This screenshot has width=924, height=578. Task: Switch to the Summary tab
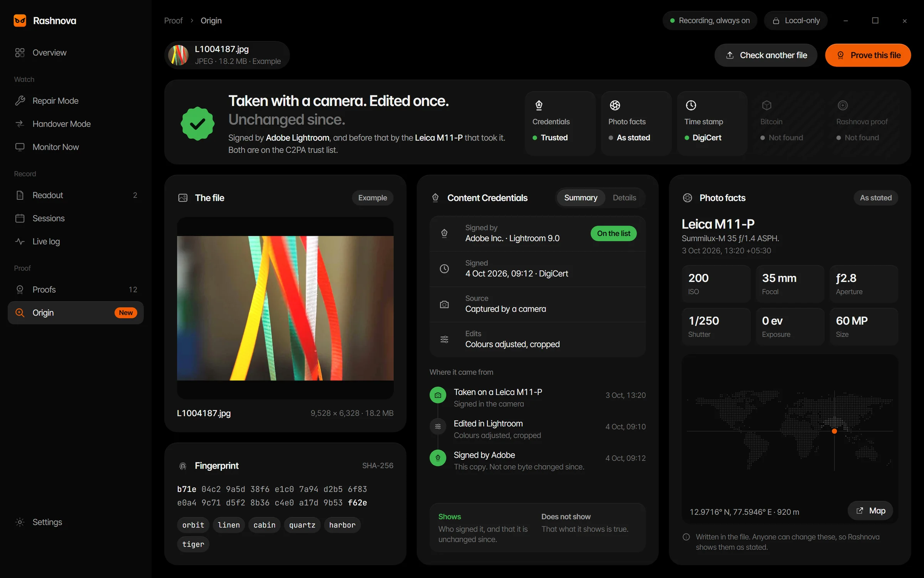click(581, 198)
